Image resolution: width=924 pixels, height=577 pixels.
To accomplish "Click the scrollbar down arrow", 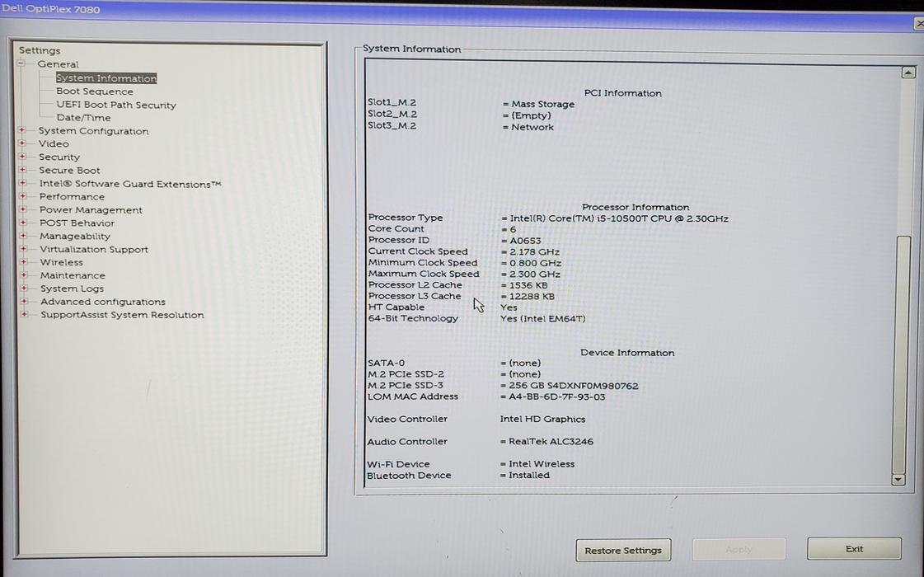I will [898, 479].
